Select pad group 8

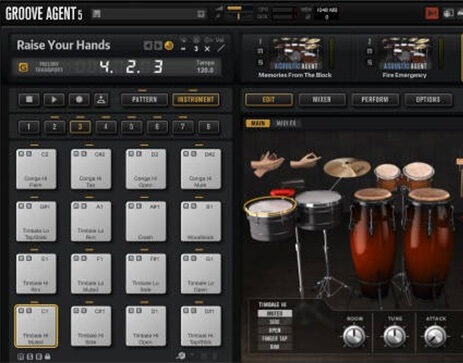tap(209, 127)
